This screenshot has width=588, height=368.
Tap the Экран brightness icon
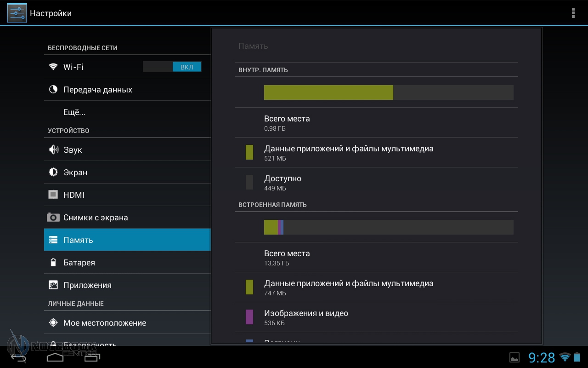coord(53,172)
